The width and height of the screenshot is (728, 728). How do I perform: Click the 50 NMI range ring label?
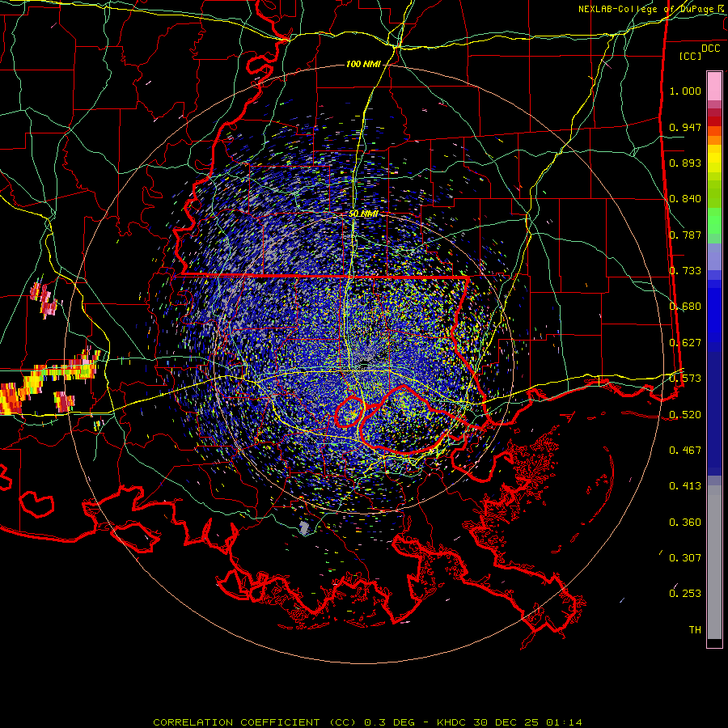(363, 214)
